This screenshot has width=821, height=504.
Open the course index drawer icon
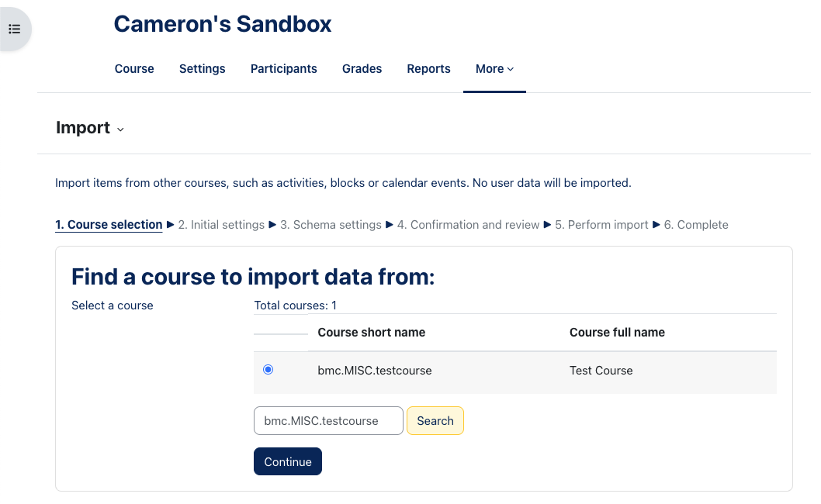pos(15,29)
